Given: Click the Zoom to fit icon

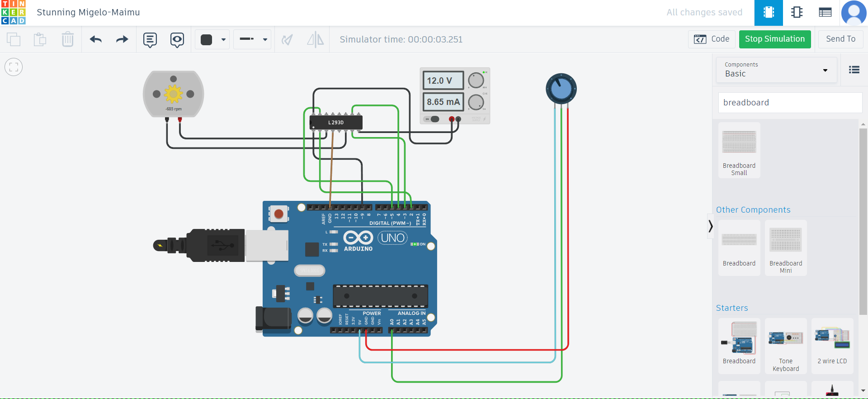Looking at the screenshot, I should (x=14, y=67).
